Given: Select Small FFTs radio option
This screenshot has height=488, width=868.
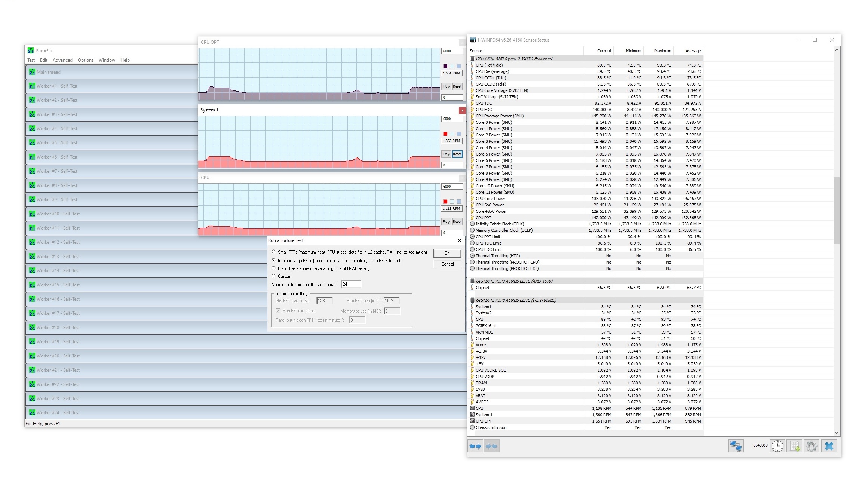Looking at the screenshot, I should [274, 252].
